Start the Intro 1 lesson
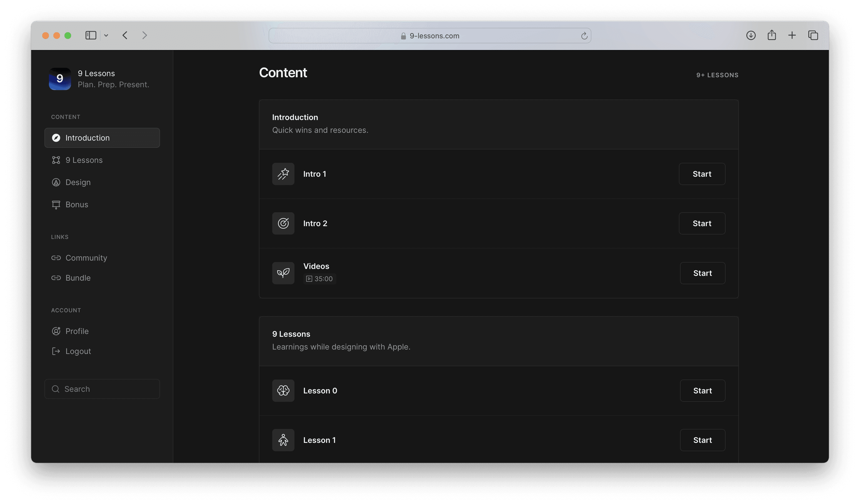 point(702,174)
